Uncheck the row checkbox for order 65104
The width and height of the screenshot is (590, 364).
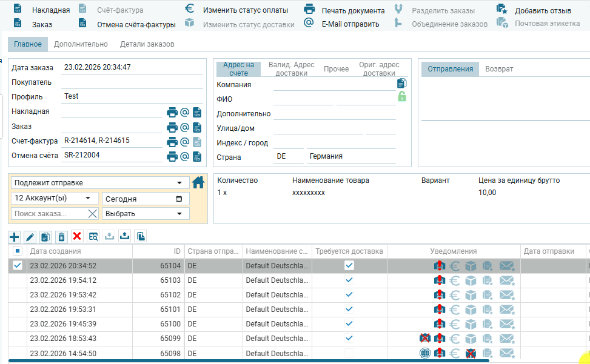point(18,265)
